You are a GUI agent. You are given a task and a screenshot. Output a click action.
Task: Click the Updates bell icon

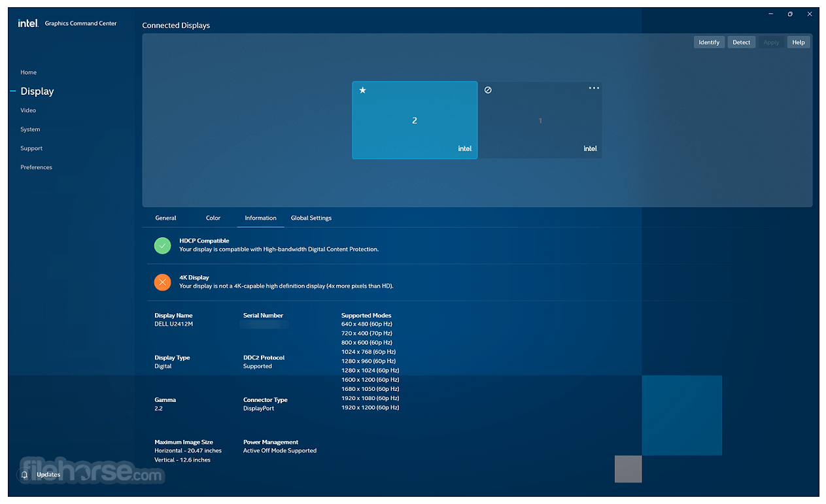tap(25, 475)
